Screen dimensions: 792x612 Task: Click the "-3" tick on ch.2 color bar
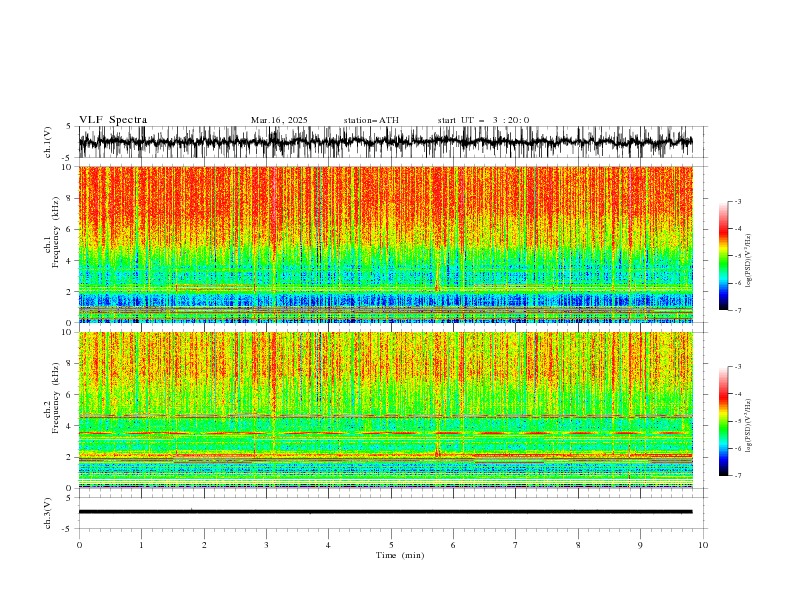tap(737, 367)
